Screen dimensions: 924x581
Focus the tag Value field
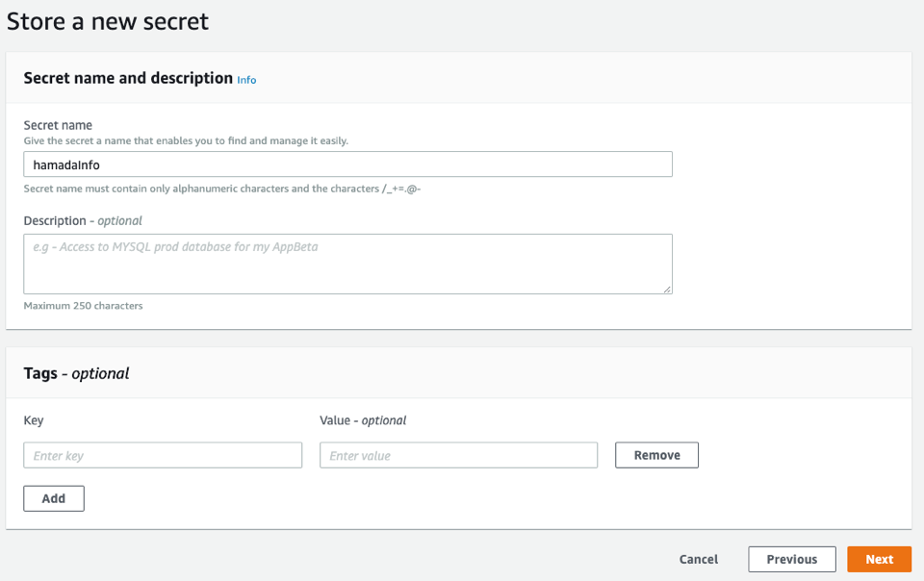click(x=458, y=454)
